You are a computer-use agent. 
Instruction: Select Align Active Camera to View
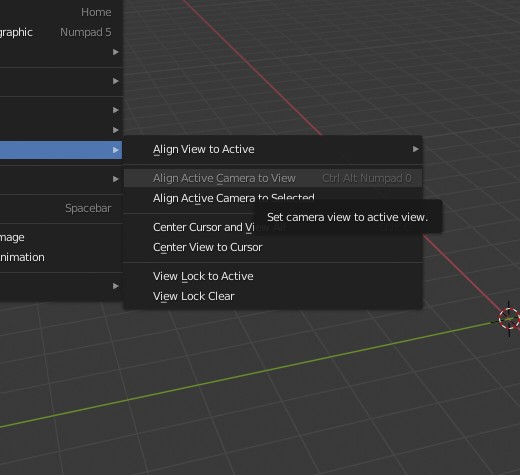273,178
